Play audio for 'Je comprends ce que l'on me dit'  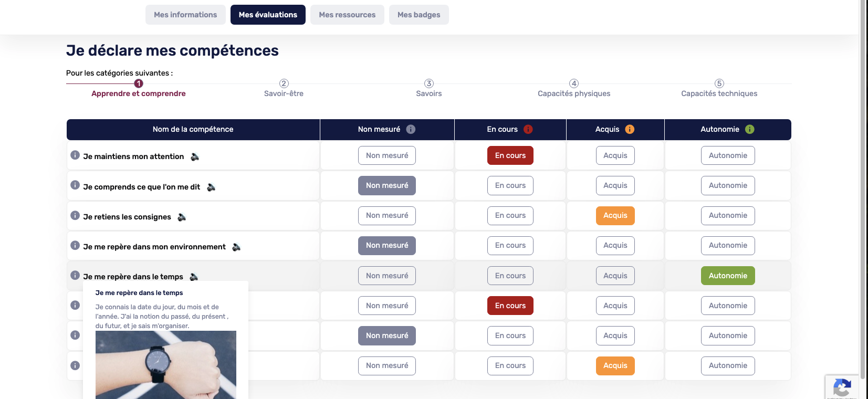pyautogui.click(x=211, y=187)
